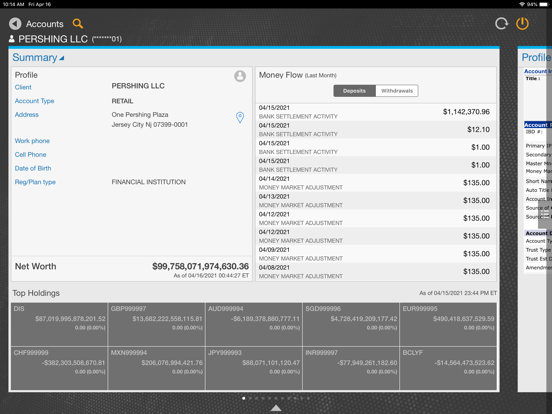Open the INR999997 holding tile
This screenshot has height=414, width=552.
(x=351, y=368)
